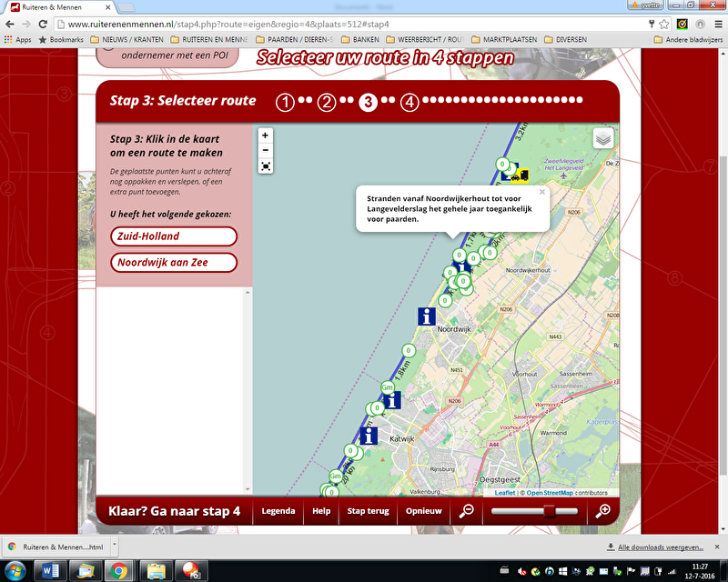Viewport: 728px width, 582px height.
Task: Click the zoom-out magnifier in bottom bar
Action: click(467, 511)
